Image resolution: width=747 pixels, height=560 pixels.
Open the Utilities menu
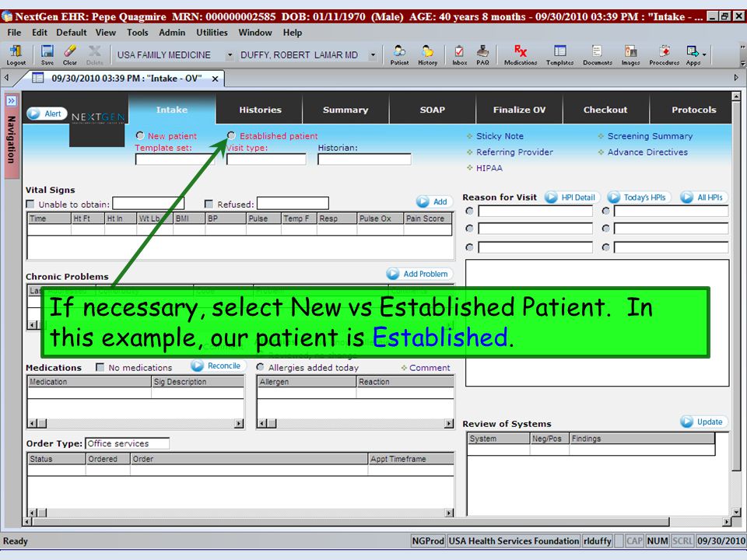click(212, 33)
